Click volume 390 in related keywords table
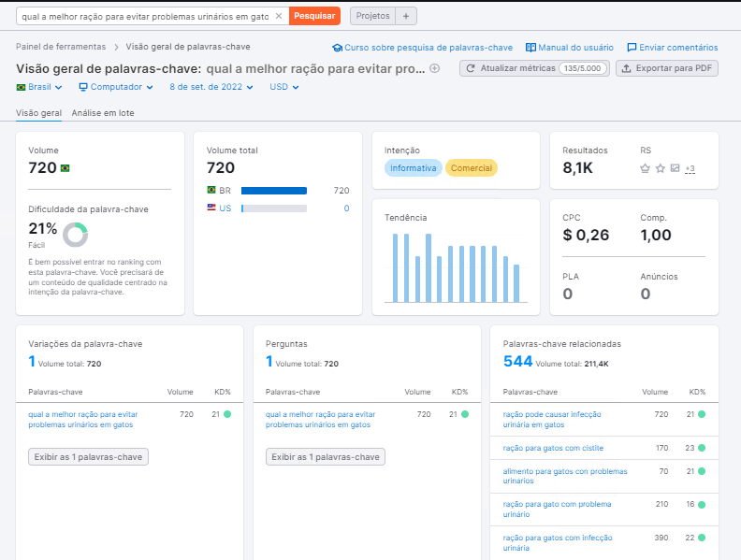The height and width of the screenshot is (560, 741). [x=661, y=538]
